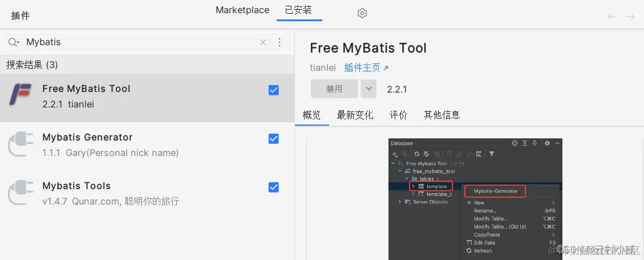Open the 最新变化 tab

click(355, 115)
